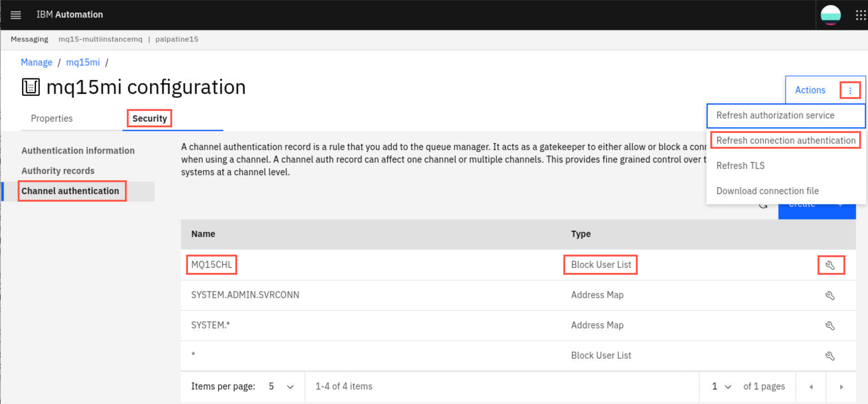Open the Actions overflow dots
868x404 pixels.
(850, 90)
